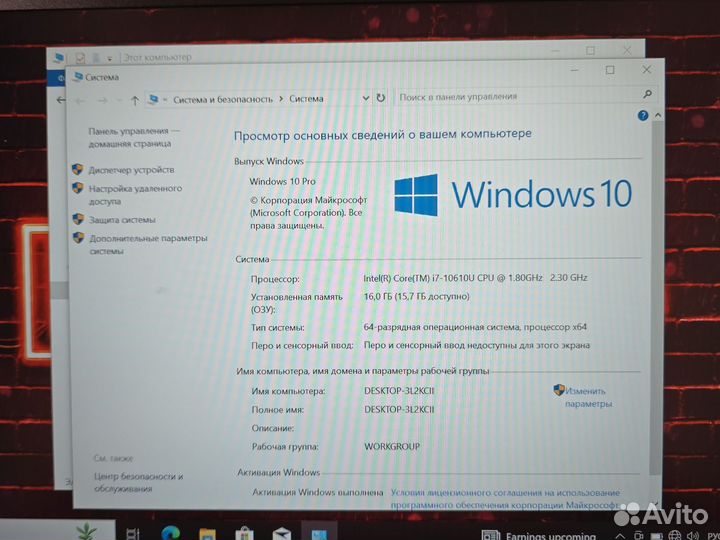This screenshot has width=720, height=540.
Task: Click scrollbar up arrow below help icon
Action: (x=658, y=115)
